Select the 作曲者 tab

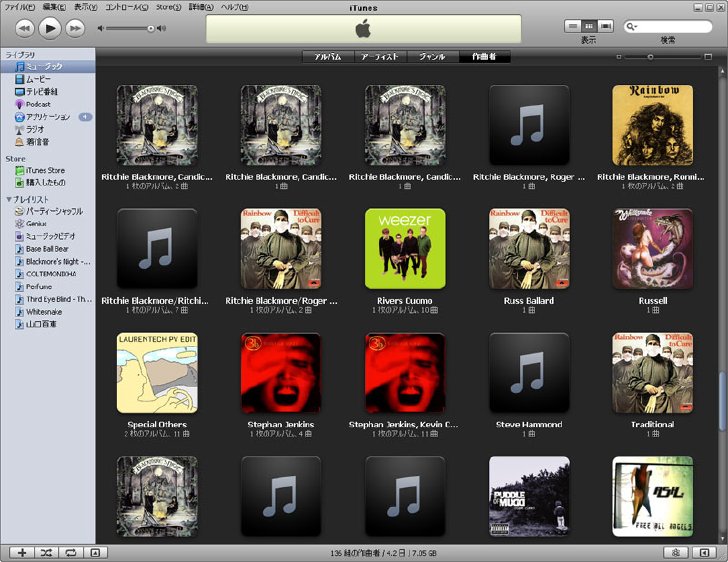coord(484,57)
